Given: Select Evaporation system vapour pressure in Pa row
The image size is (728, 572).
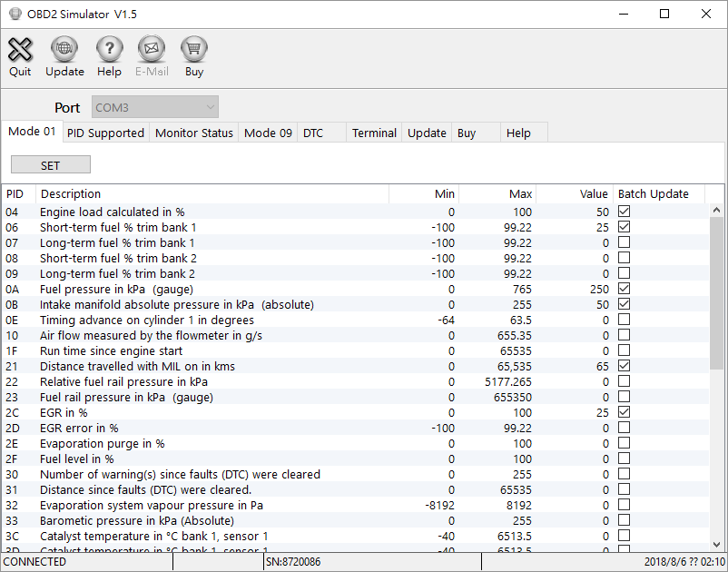Looking at the screenshot, I should [x=356, y=505].
